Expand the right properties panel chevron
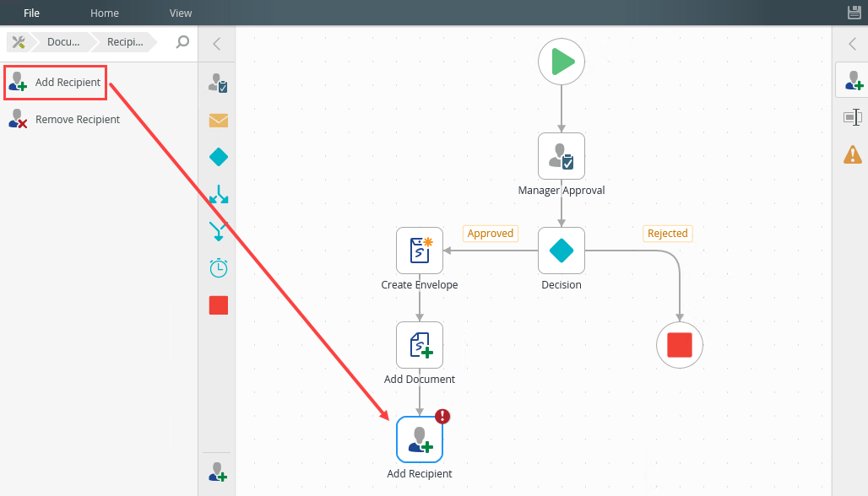Image resolution: width=868 pixels, height=496 pixels. [852, 44]
